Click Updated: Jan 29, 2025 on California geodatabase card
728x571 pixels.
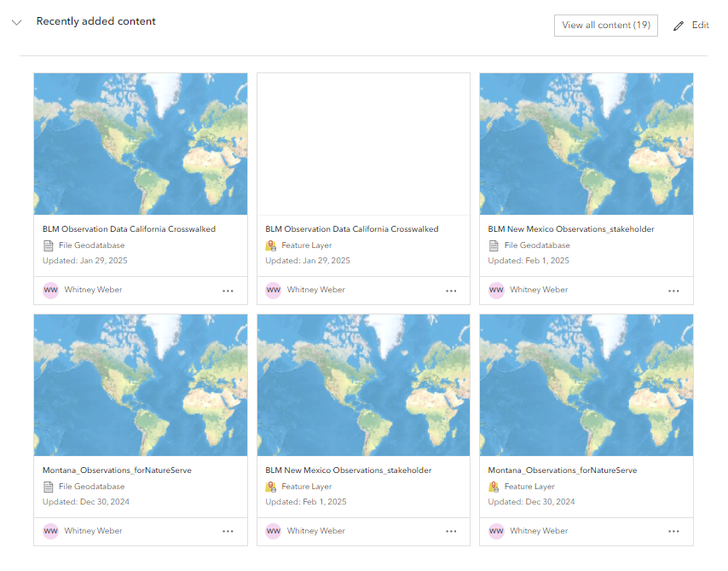coord(85,261)
